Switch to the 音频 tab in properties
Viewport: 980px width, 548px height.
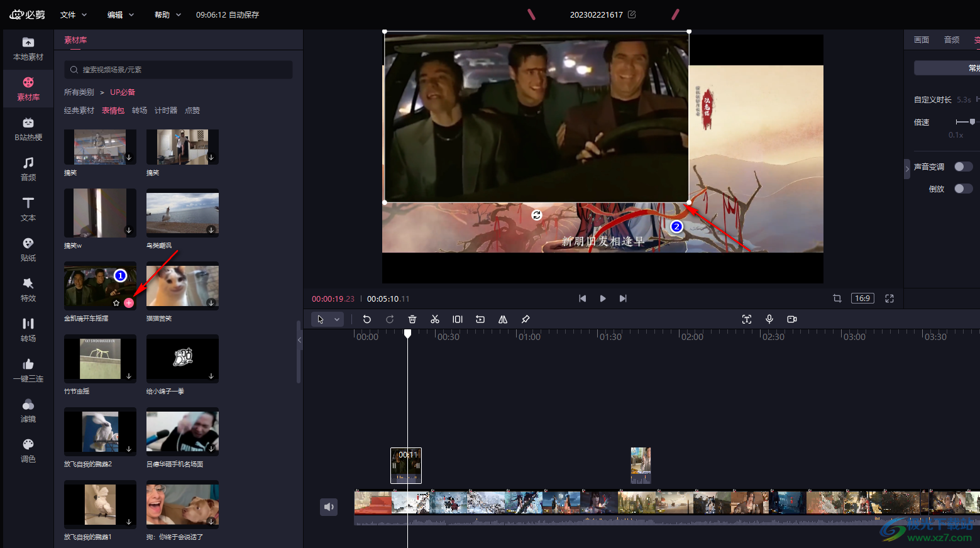952,40
